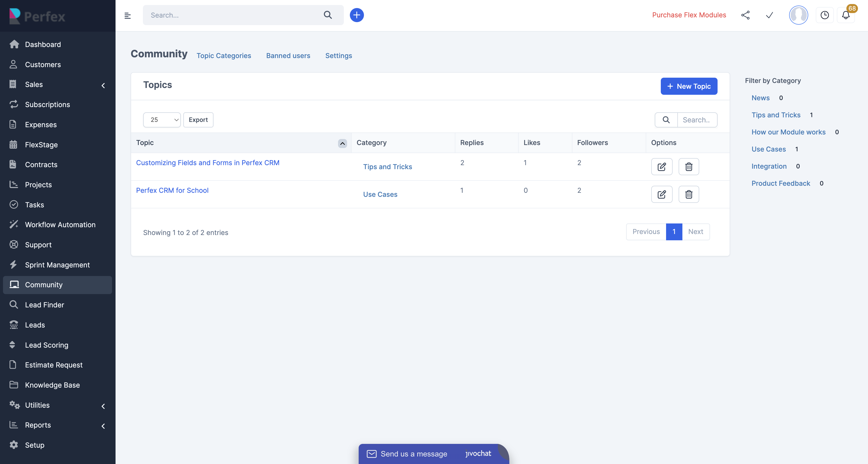
Task: Filter by the Tips and Tricks category
Action: [776, 115]
